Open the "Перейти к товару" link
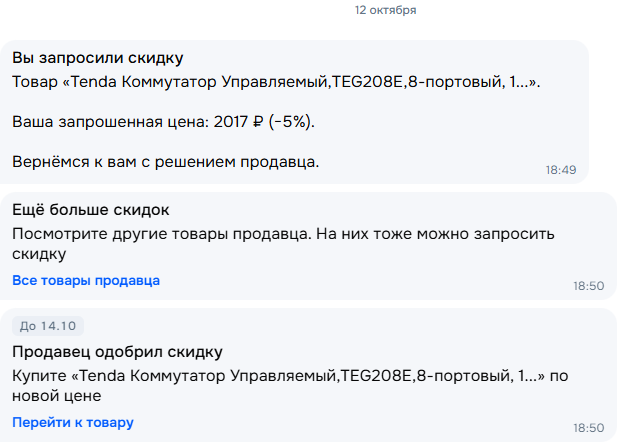625x447 pixels. coord(73,422)
